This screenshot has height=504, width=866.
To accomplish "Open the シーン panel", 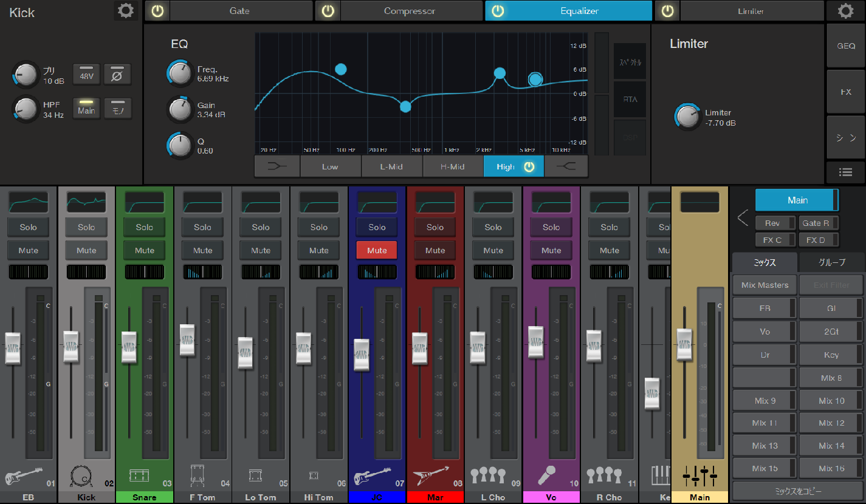I will (x=845, y=137).
